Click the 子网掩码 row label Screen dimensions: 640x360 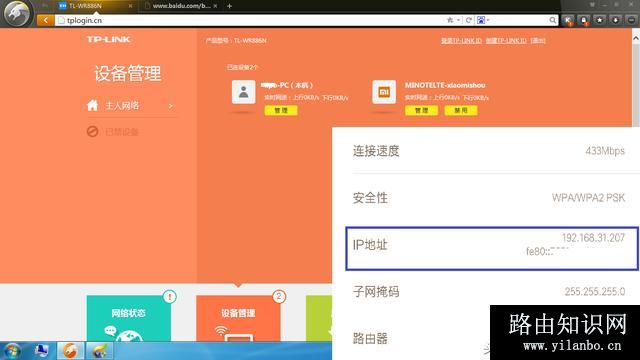pos(376,292)
